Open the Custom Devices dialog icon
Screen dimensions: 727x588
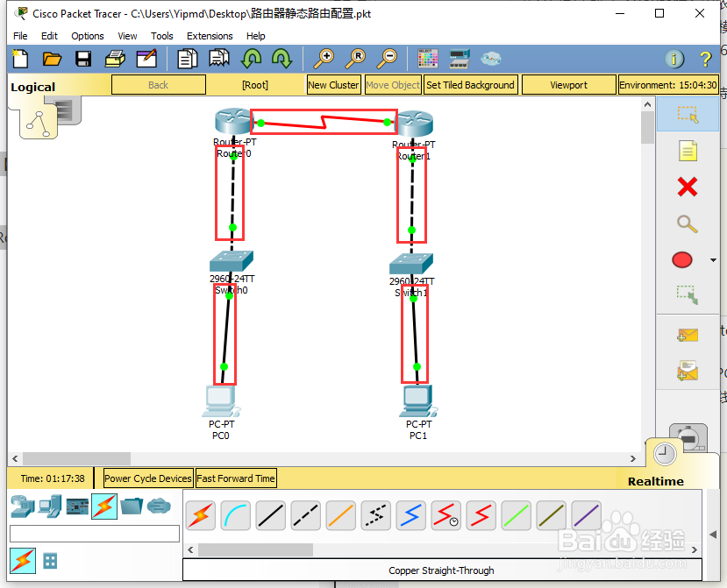pyautogui.click(x=460, y=59)
